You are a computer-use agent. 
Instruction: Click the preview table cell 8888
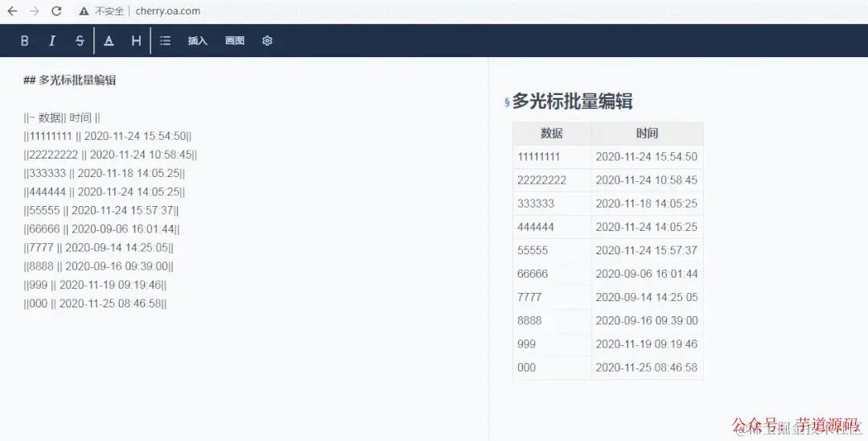pos(552,321)
